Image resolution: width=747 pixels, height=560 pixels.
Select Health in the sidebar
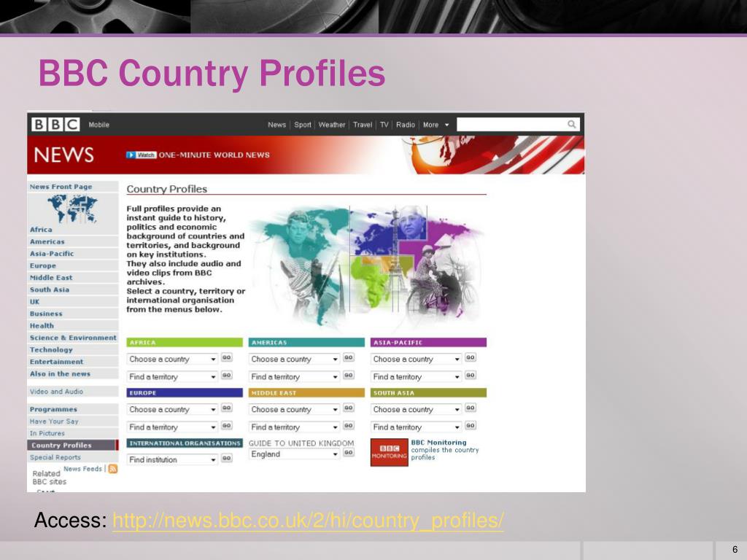73,326
